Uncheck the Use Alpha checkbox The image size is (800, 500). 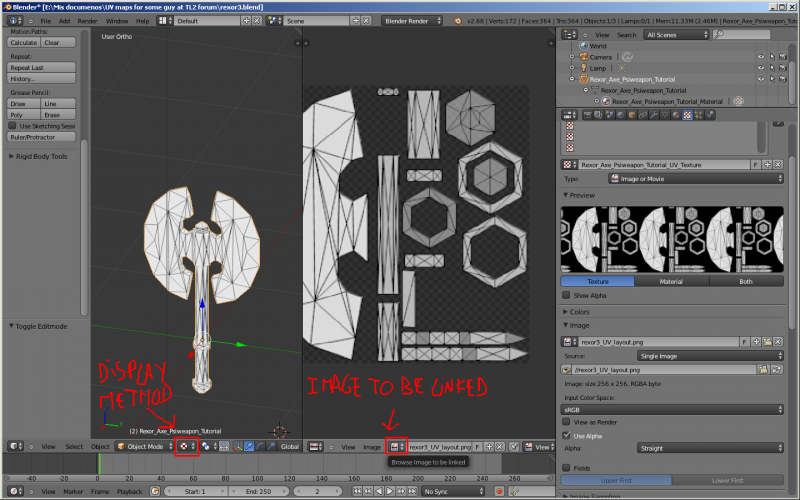[568, 435]
